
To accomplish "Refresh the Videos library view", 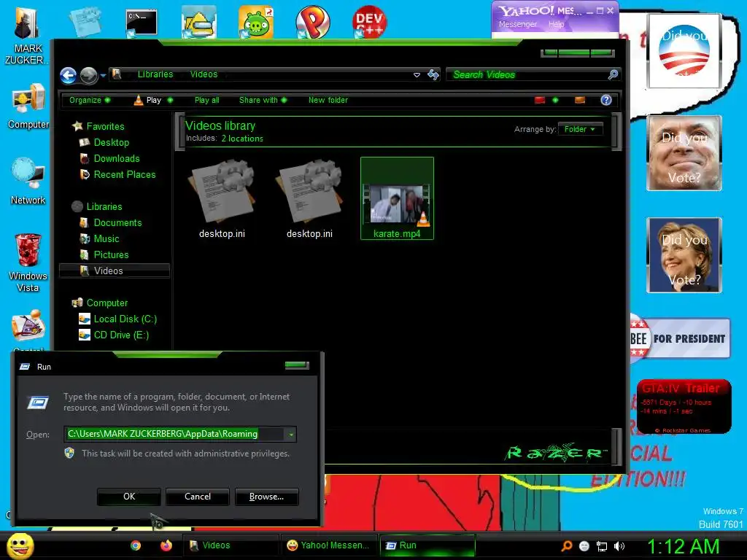I will coord(433,74).
